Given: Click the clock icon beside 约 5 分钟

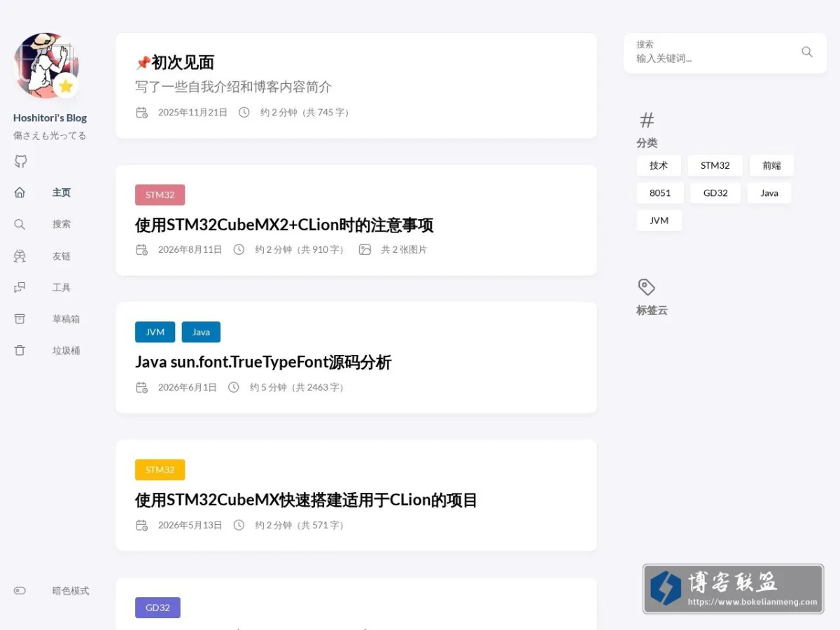Looking at the screenshot, I should coord(234,387).
